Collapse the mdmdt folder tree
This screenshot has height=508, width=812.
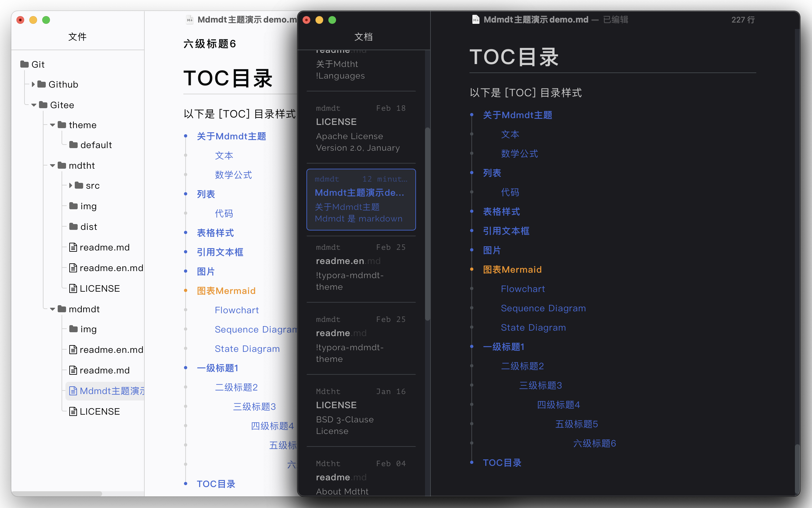coord(53,309)
